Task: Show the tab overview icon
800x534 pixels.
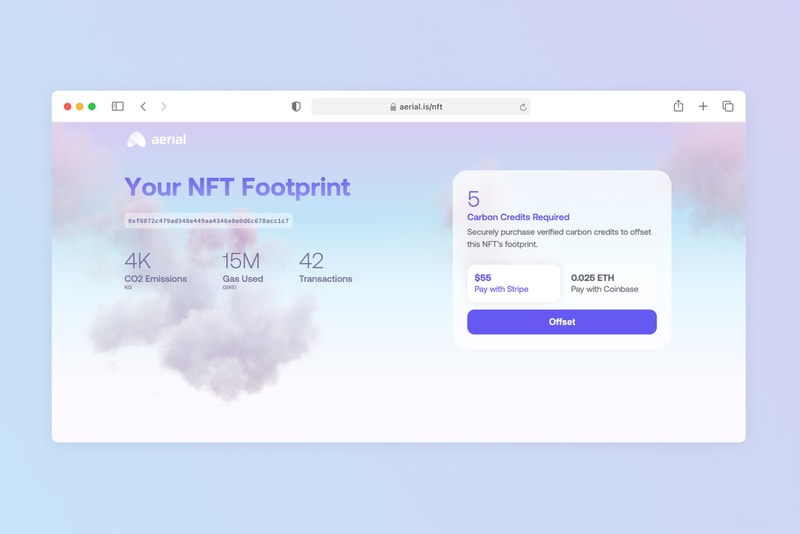Action: [x=728, y=107]
